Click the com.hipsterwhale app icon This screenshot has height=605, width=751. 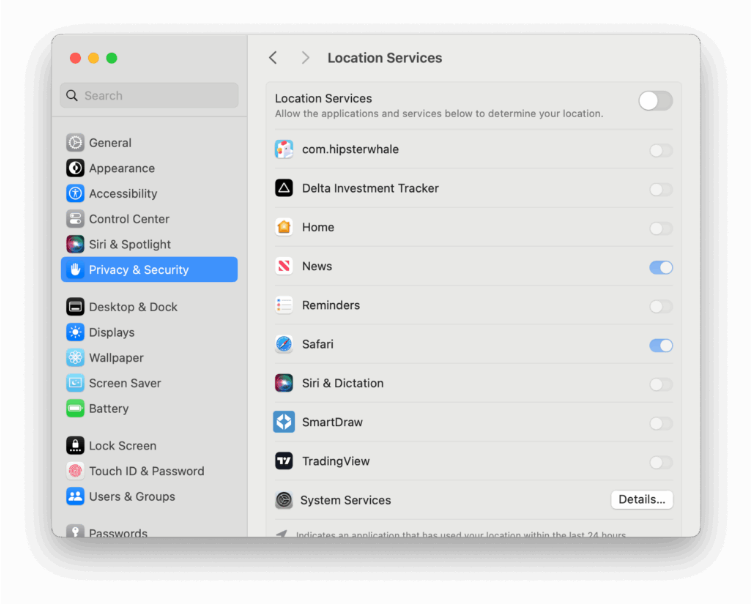(284, 149)
